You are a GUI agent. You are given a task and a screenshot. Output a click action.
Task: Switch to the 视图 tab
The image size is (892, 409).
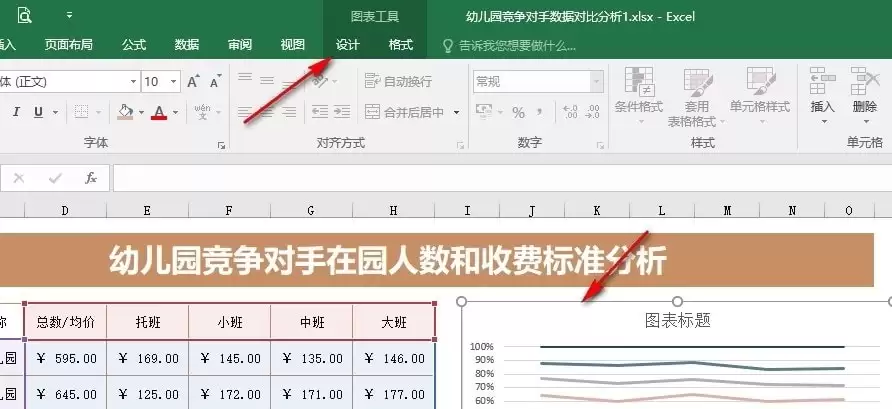point(292,44)
